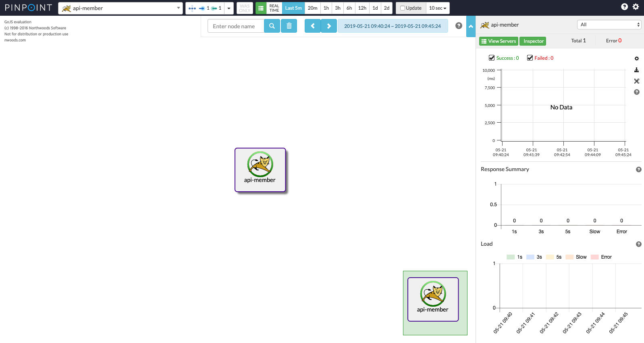Open the scatter chart settings gear
The height and width of the screenshot is (343, 644).
637,59
